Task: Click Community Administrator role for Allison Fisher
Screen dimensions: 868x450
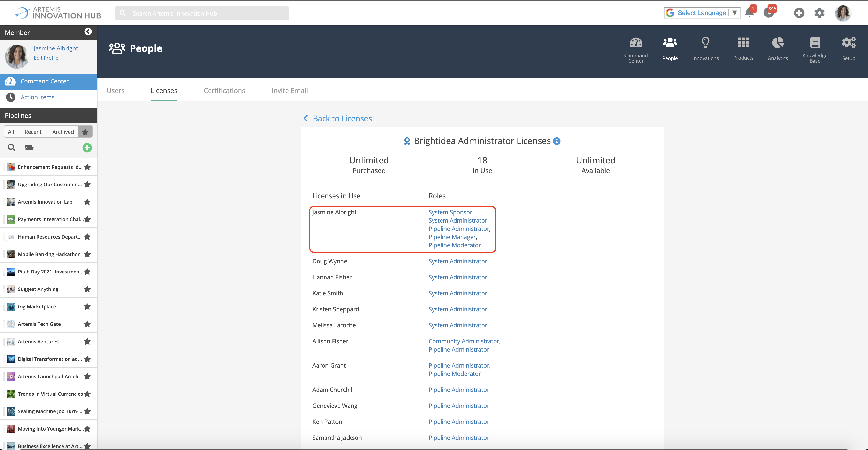Action: click(x=464, y=341)
